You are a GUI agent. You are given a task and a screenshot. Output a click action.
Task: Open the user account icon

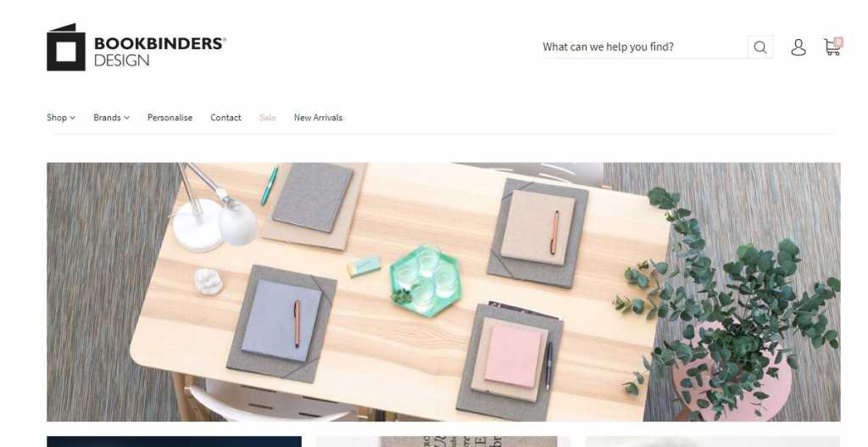(x=798, y=47)
